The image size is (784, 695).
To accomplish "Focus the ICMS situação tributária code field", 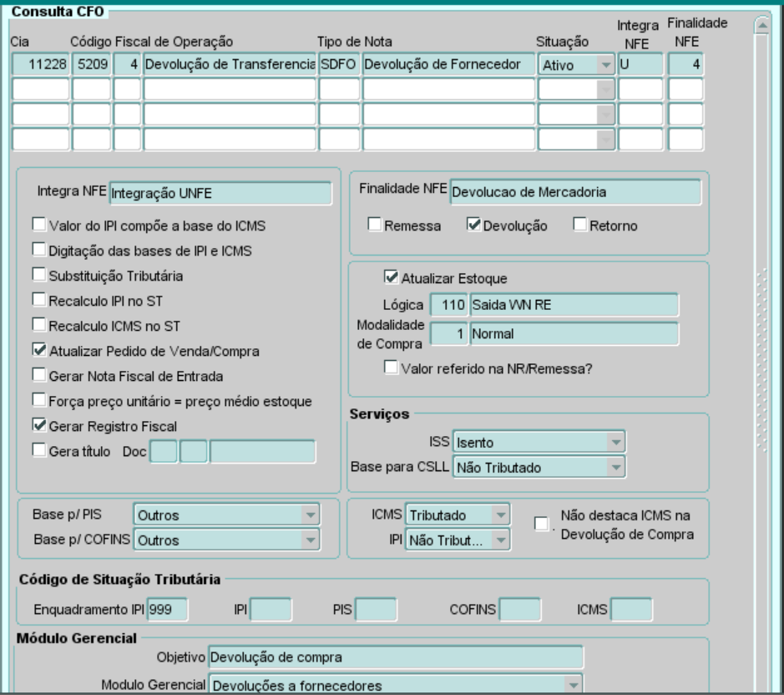I will pyautogui.click(x=631, y=610).
